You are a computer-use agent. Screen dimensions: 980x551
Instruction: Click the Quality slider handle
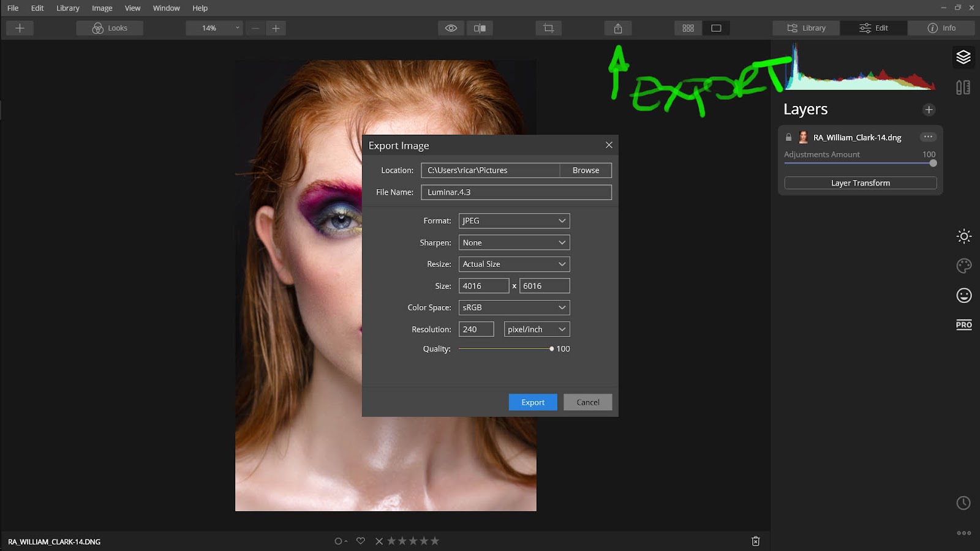[551, 349]
